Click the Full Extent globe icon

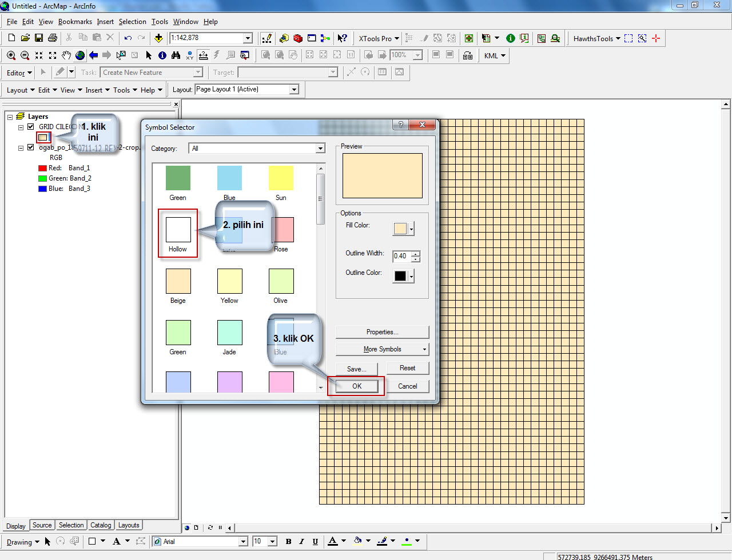pyautogui.click(x=80, y=55)
